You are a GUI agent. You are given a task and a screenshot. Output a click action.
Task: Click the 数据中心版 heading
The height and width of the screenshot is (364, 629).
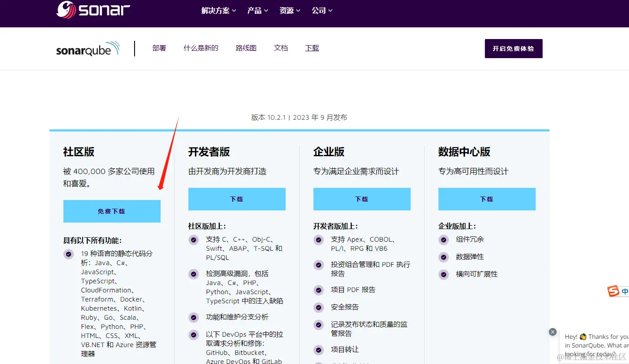[464, 152]
